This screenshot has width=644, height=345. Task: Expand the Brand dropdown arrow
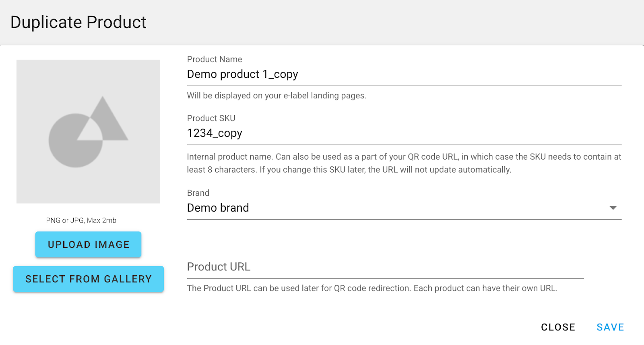tap(613, 208)
